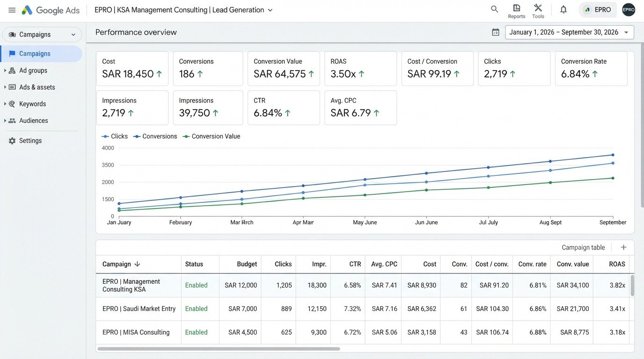Screen dimensions: 644x359
Task: Open the EPRO | MISA Consulting campaign
Action: point(136,332)
